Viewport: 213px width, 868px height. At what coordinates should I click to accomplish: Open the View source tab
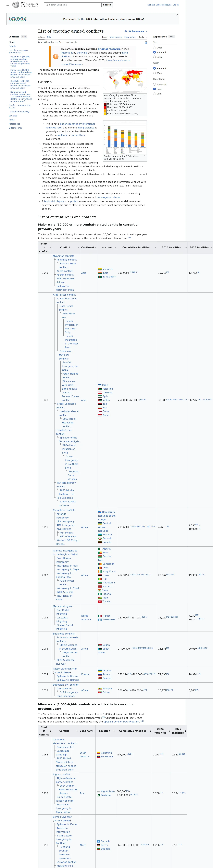coord(116,37)
